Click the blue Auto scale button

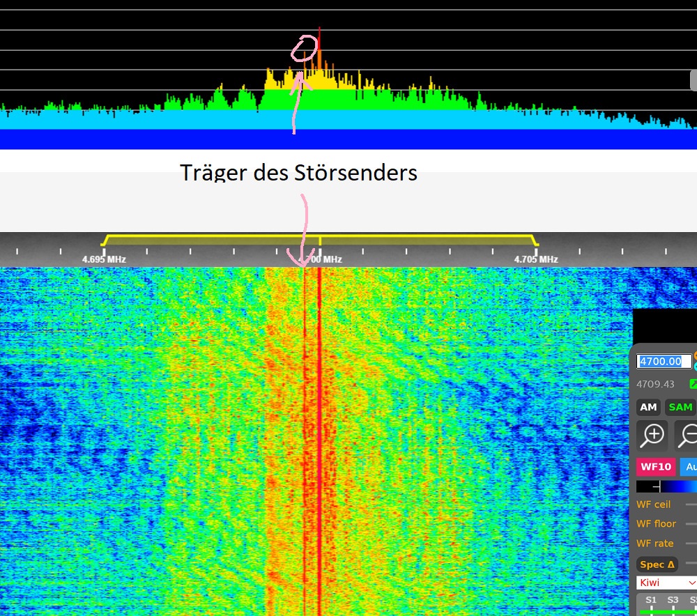[689, 467]
